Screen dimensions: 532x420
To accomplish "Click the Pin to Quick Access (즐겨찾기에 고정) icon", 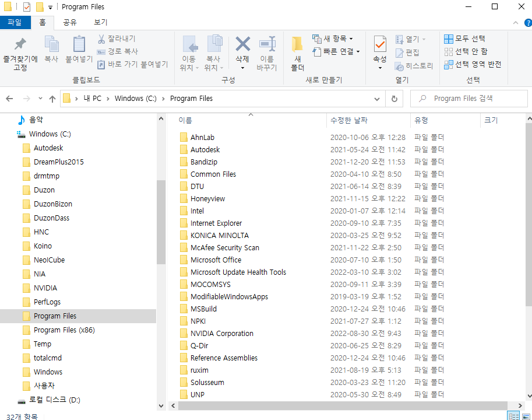I will (20, 44).
